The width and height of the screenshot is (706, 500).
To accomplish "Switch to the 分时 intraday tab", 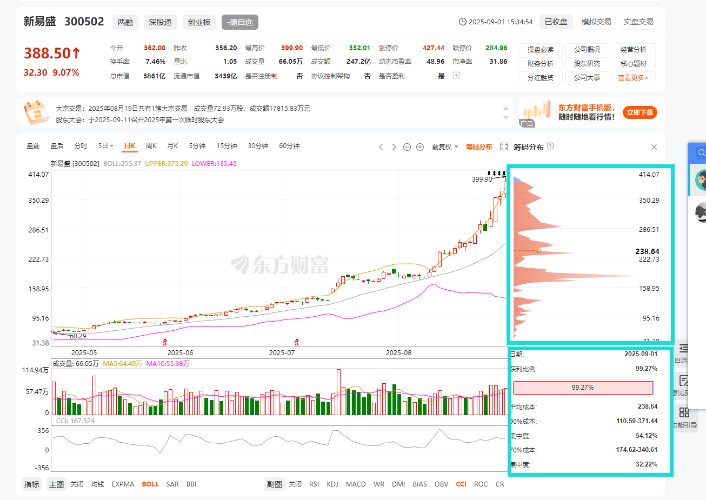I will (81, 146).
